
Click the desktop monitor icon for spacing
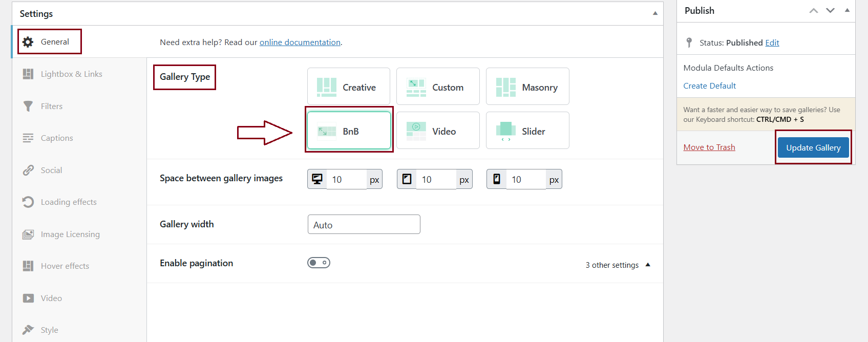click(x=317, y=179)
